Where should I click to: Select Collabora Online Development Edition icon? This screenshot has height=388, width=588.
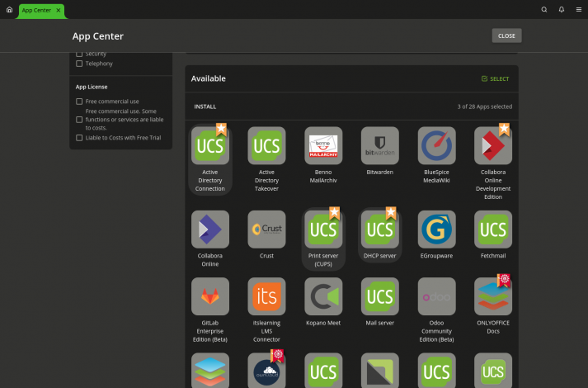pyautogui.click(x=493, y=145)
